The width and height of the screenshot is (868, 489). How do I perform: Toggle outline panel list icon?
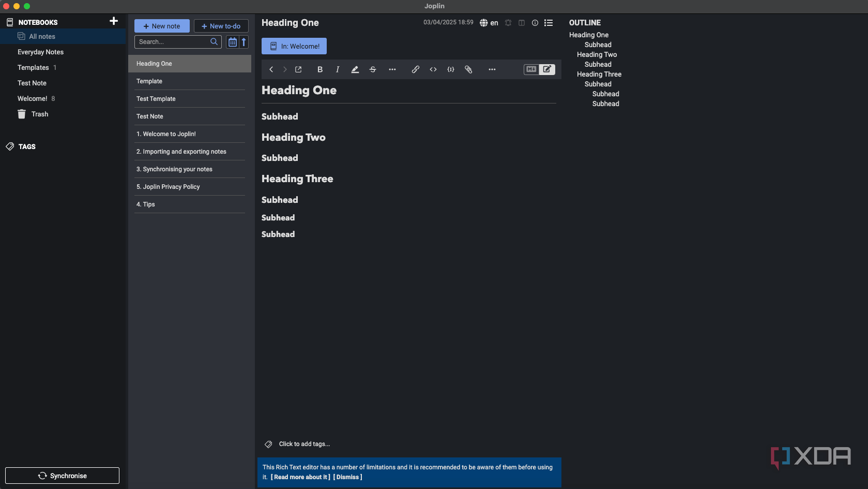pos(549,23)
